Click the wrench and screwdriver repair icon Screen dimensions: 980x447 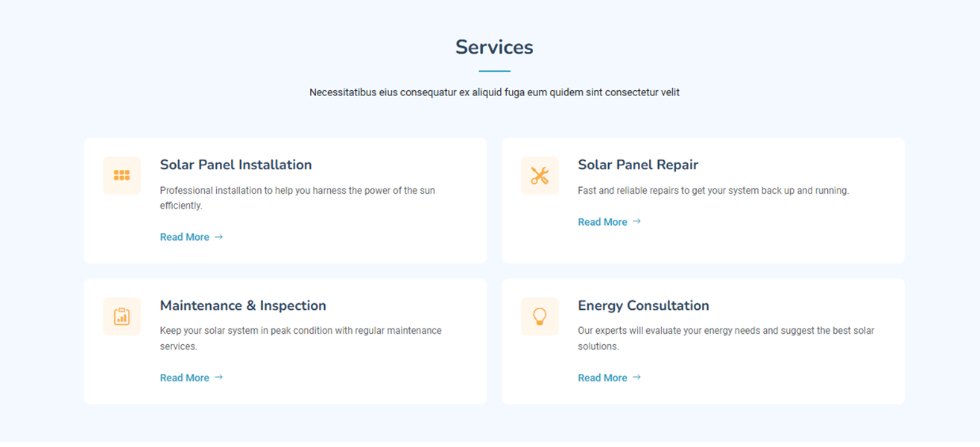(x=540, y=176)
